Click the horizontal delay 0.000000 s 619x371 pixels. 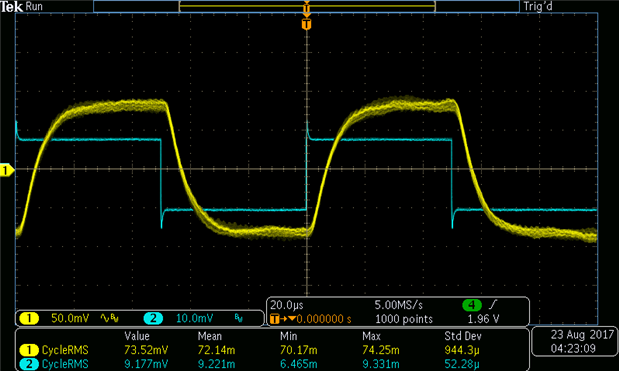tap(324, 319)
